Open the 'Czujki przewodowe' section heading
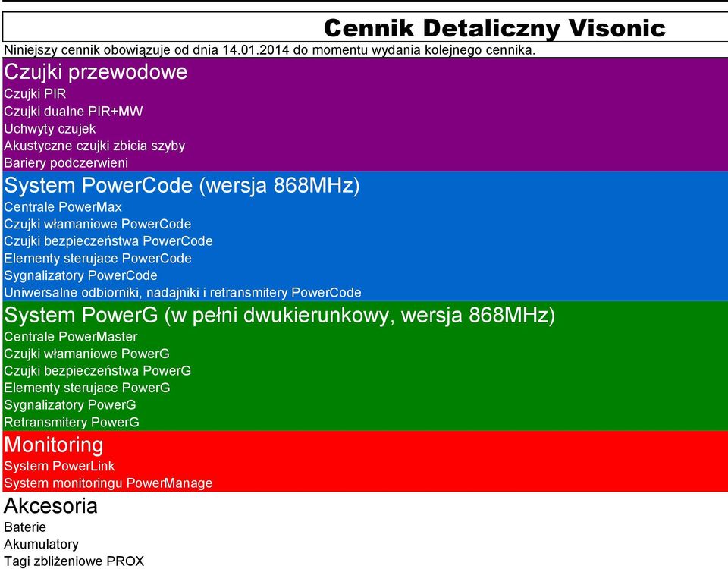Screen dimensions: 728x569 point(96,72)
